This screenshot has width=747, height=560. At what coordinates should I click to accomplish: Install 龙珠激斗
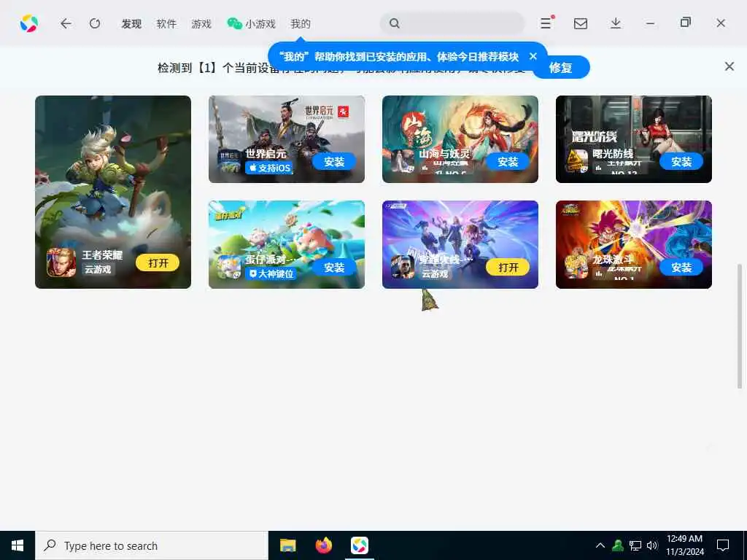pos(681,268)
